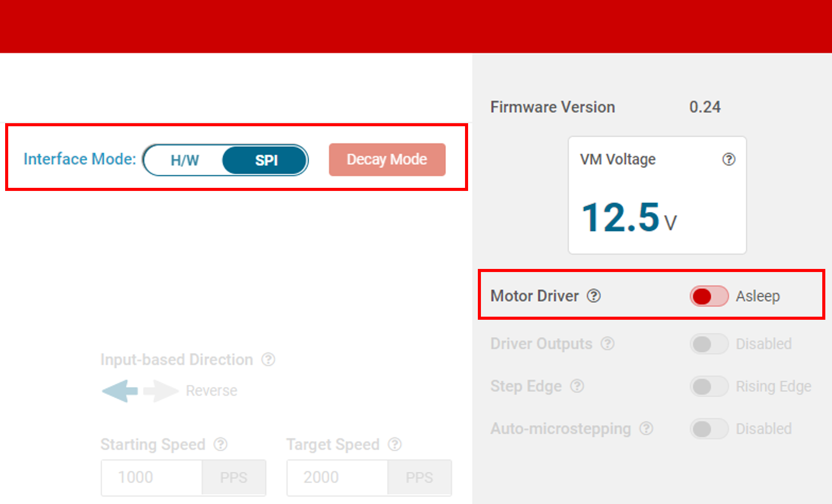Switch Interface Mode to H/W

185,160
